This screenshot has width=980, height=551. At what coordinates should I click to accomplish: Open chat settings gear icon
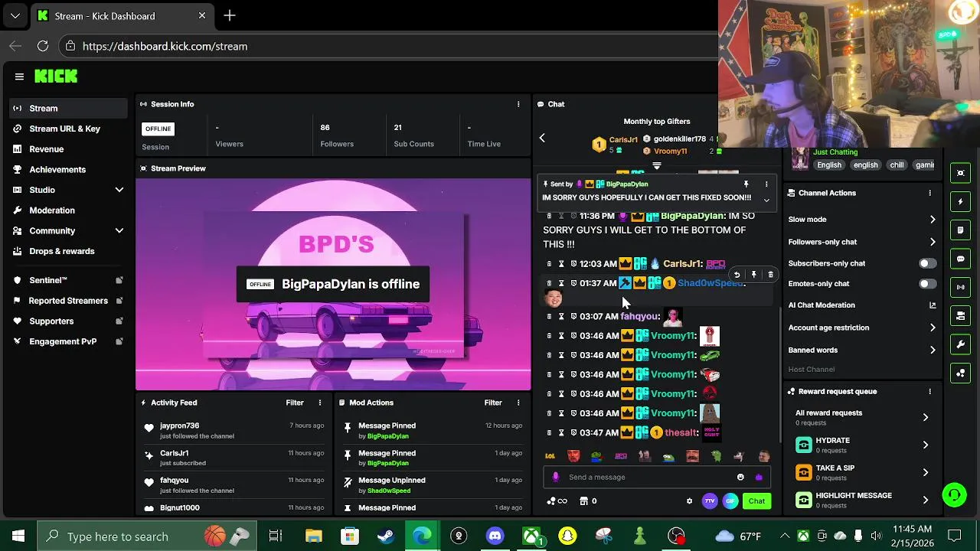tap(689, 501)
